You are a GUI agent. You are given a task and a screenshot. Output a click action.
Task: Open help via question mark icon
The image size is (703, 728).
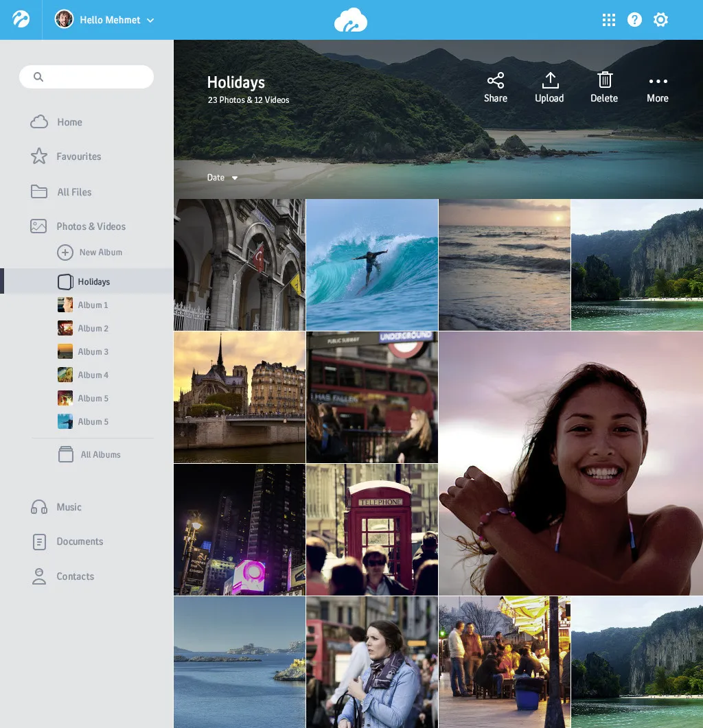coord(634,20)
